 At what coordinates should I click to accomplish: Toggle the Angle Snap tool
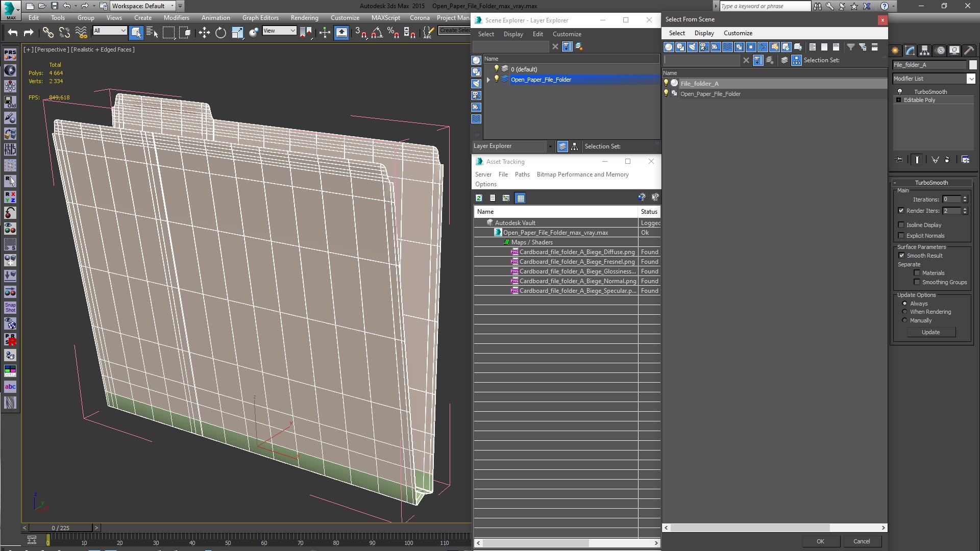tap(377, 33)
